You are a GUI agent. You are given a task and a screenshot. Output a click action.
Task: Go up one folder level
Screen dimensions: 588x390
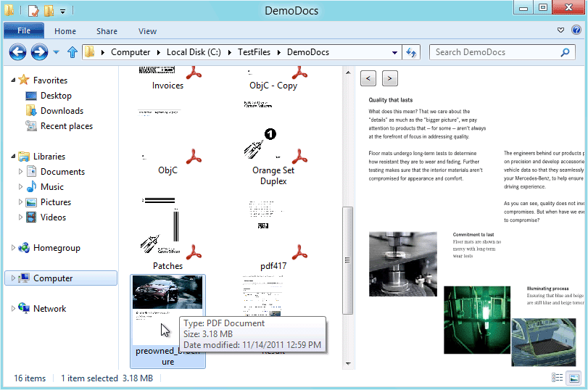pyautogui.click(x=72, y=52)
